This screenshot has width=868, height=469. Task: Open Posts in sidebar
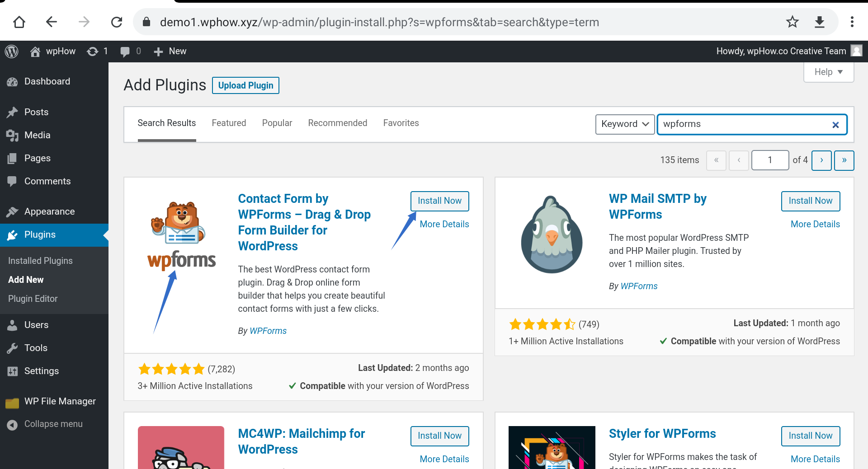(x=54, y=112)
